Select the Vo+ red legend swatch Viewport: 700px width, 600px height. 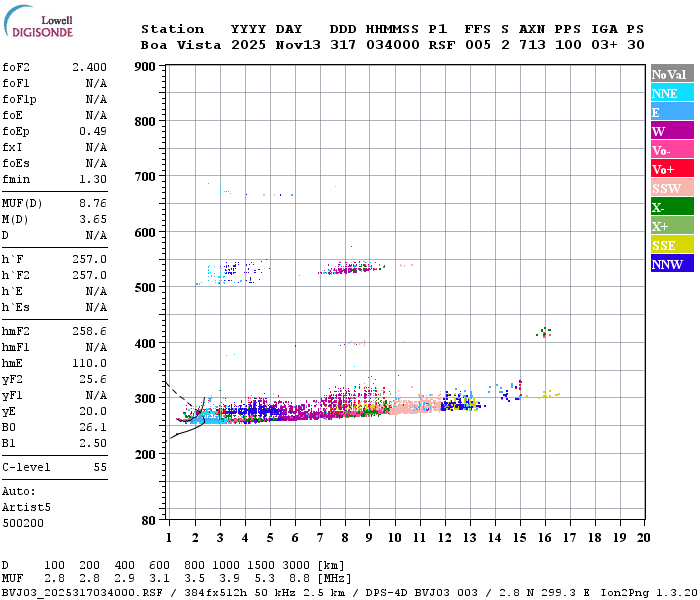coord(672,169)
